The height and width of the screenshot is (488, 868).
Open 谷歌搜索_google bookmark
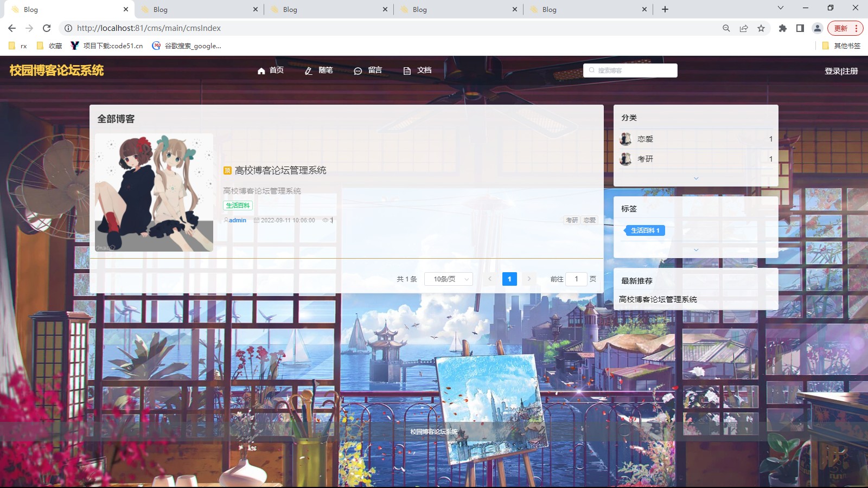187,46
